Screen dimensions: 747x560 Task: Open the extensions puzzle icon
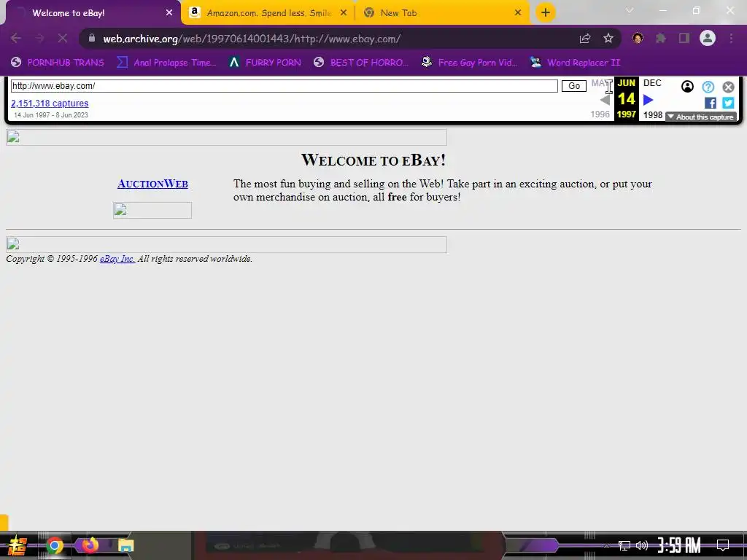tap(661, 38)
